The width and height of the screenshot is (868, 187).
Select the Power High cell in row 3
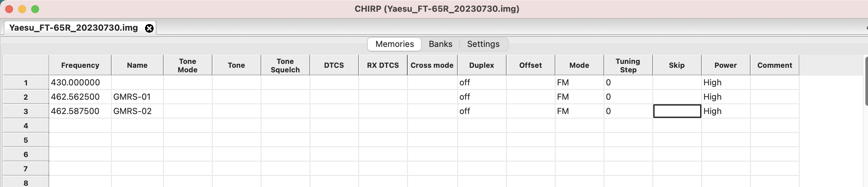pos(726,111)
